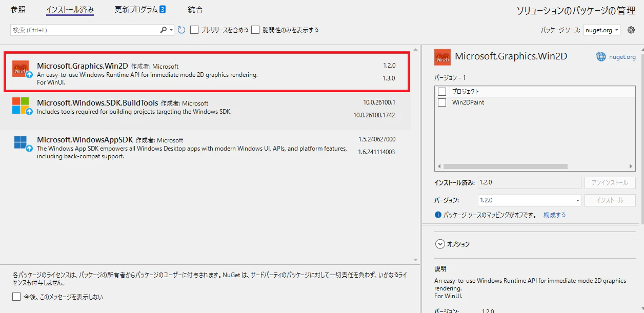Open the バージョン 1.2.0 dropdown
The image size is (644, 313).
tap(529, 200)
